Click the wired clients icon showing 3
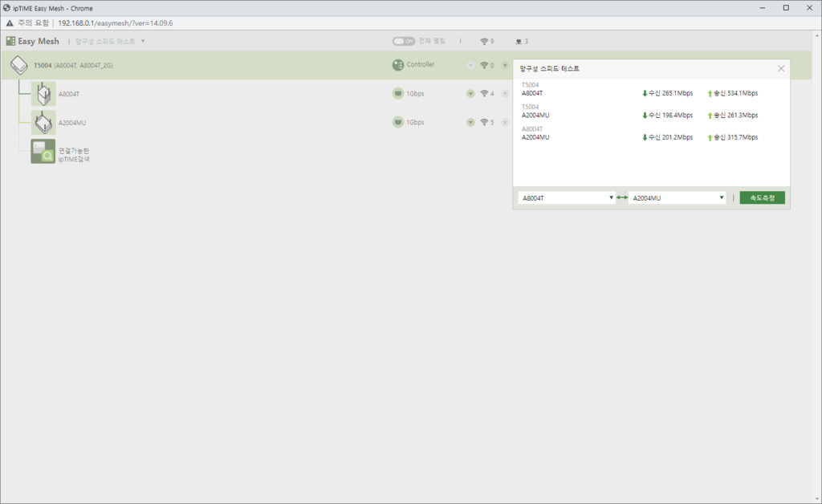Viewport: 822px width, 504px height. point(519,42)
